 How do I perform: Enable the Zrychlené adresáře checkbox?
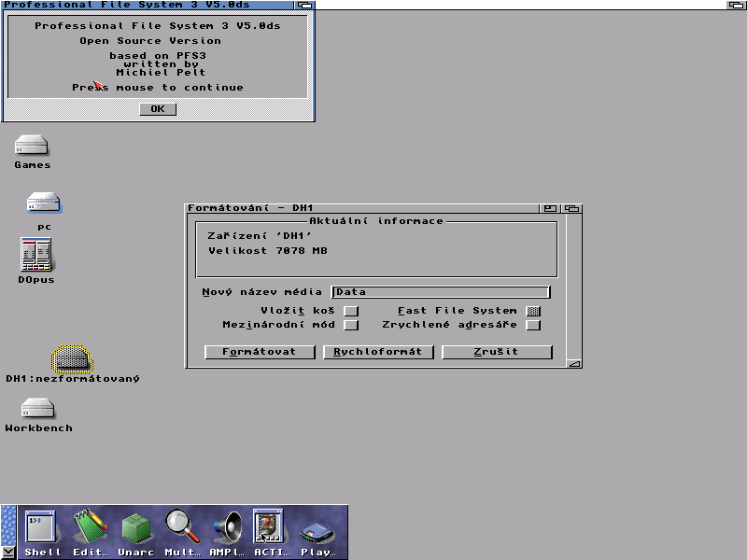533,326
